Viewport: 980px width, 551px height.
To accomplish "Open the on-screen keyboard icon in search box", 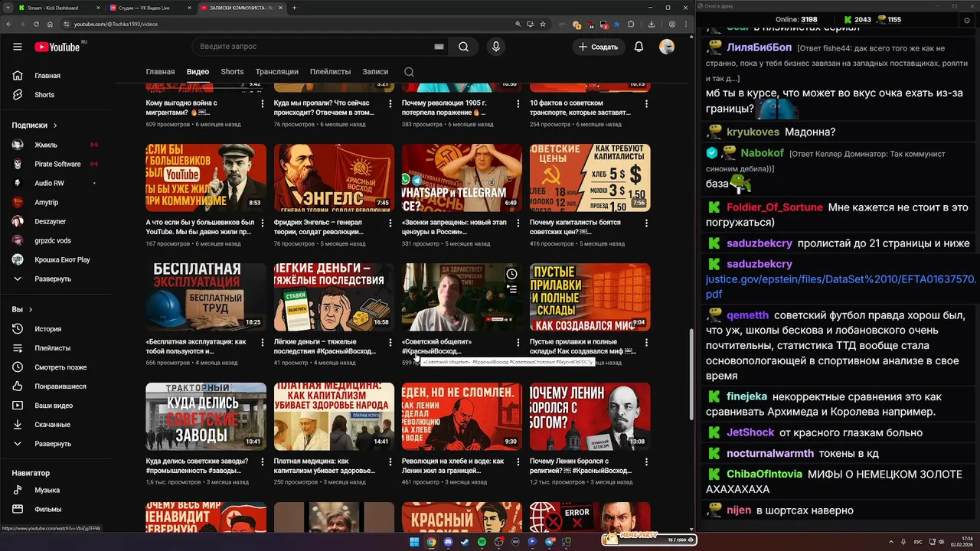I will pos(439,47).
